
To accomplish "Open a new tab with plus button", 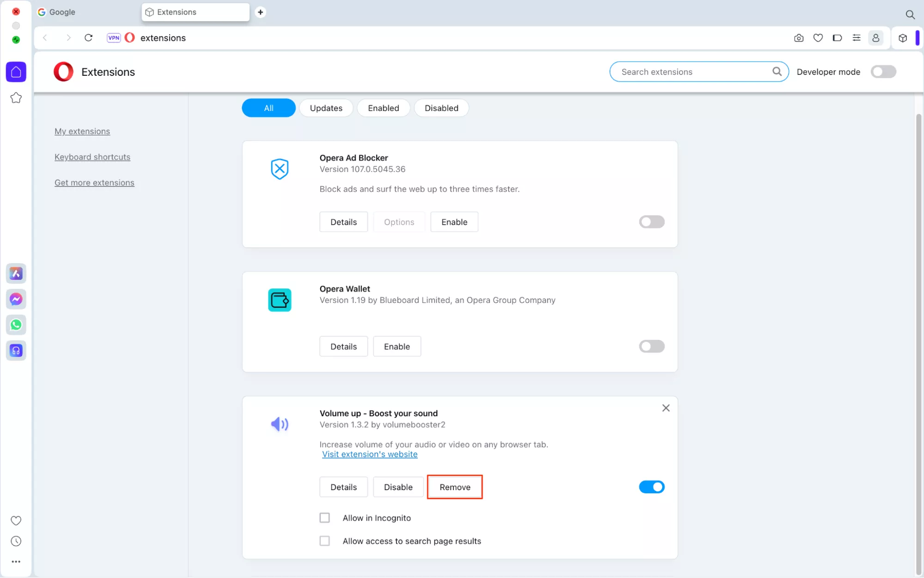I will [x=260, y=12].
